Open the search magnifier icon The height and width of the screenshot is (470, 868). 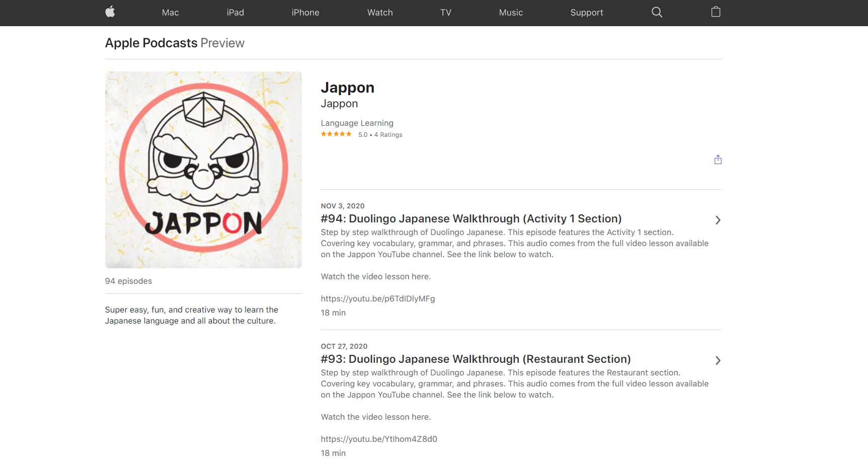(x=657, y=12)
